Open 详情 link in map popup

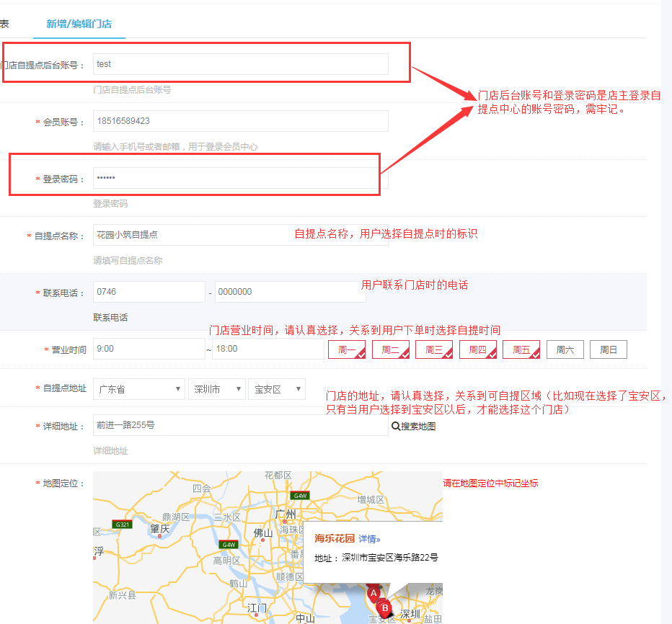point(369,538)
